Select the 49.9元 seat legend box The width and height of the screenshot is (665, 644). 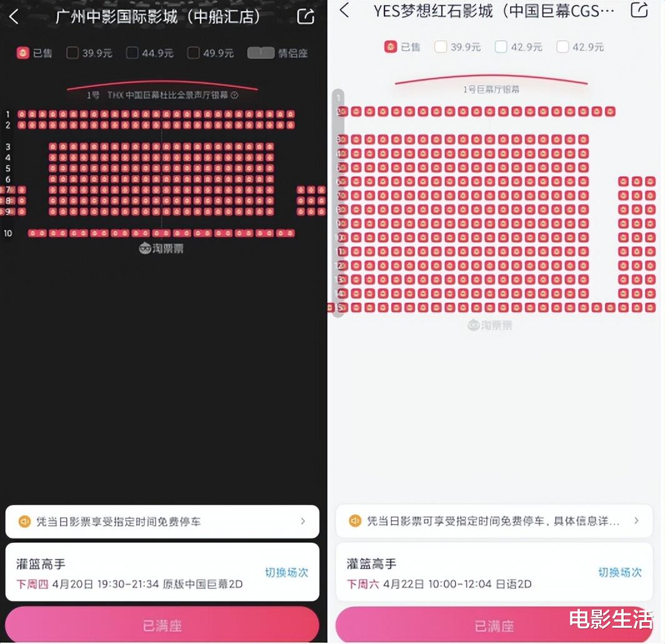[193, 53]
